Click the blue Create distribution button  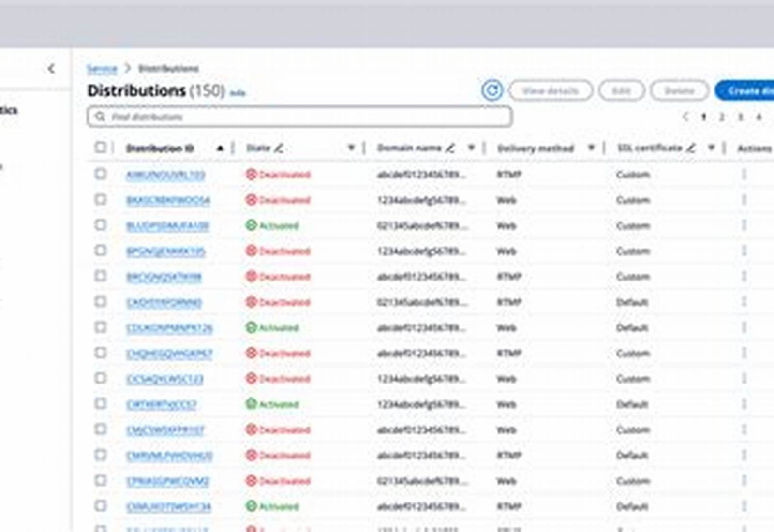(x=745, y=90)
